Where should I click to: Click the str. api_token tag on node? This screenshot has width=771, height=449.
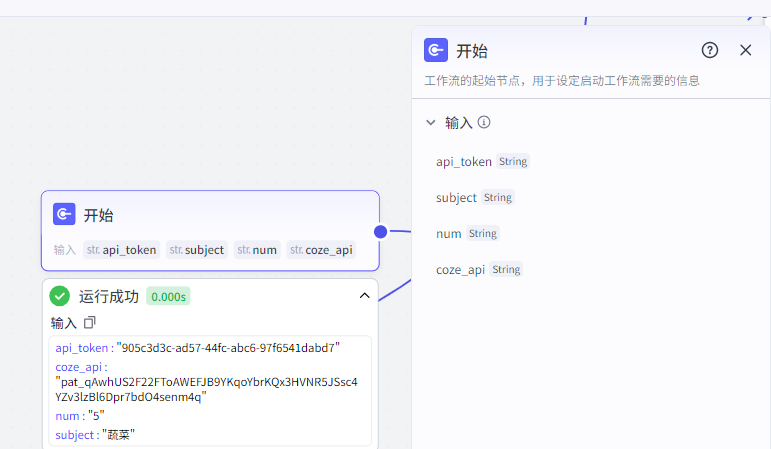(121, 250)
